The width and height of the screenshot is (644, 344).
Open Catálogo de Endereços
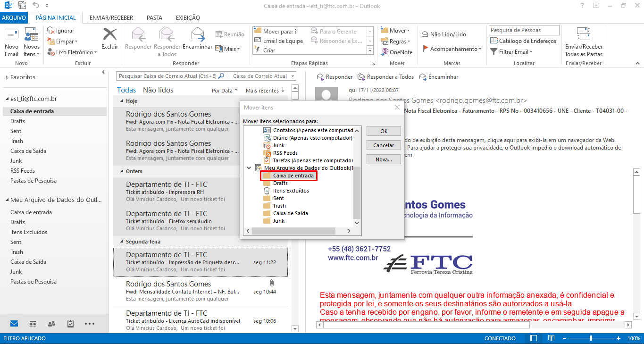[x=523, y=41]
